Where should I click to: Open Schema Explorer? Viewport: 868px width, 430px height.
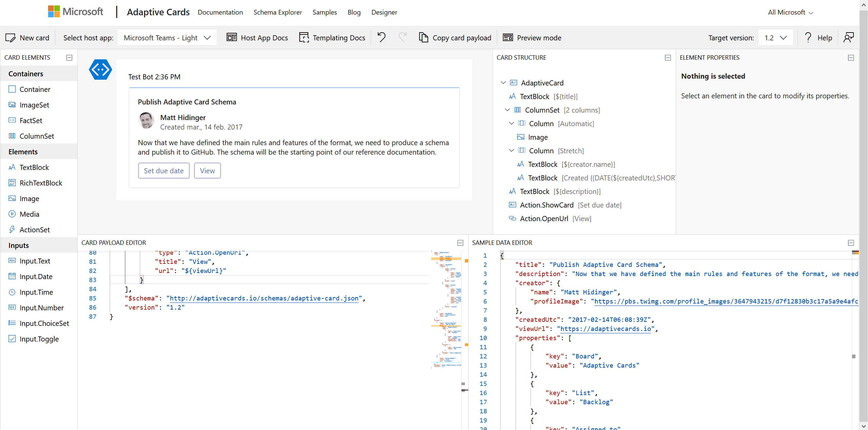278,12
